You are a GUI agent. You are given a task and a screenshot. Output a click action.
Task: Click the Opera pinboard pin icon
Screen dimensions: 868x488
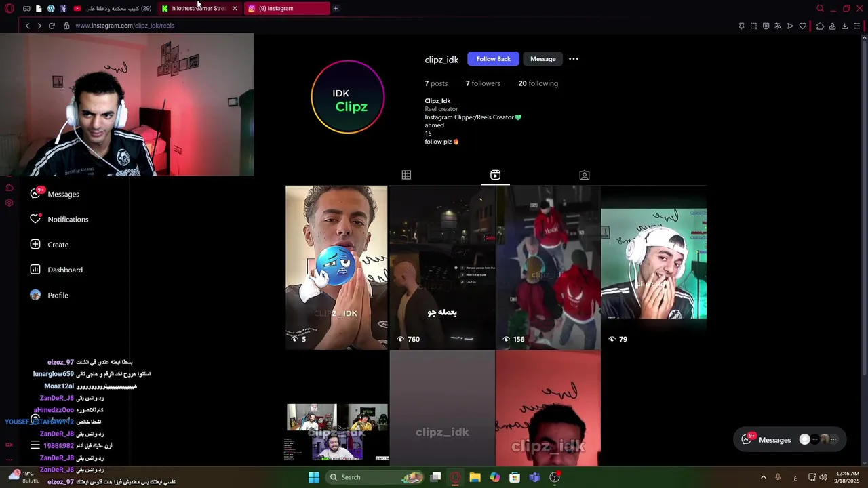pos(741,26)
